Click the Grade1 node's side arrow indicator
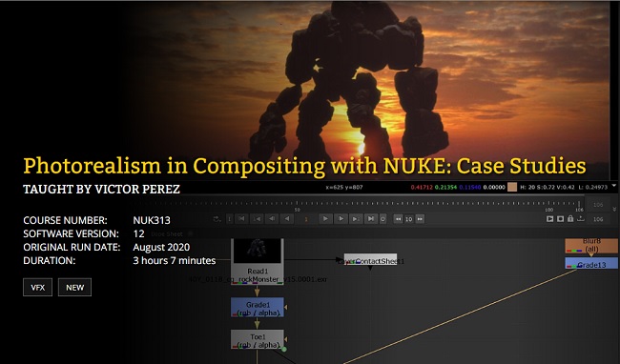The height and width of the screenshot is (364, 620). [286, 307]
